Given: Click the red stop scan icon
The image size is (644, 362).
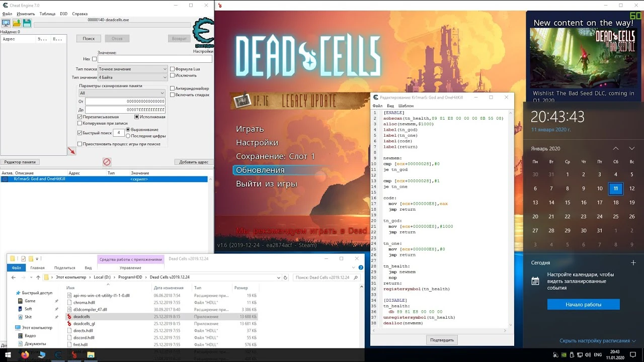Looking at the screenshot, I should pos(106,161).
